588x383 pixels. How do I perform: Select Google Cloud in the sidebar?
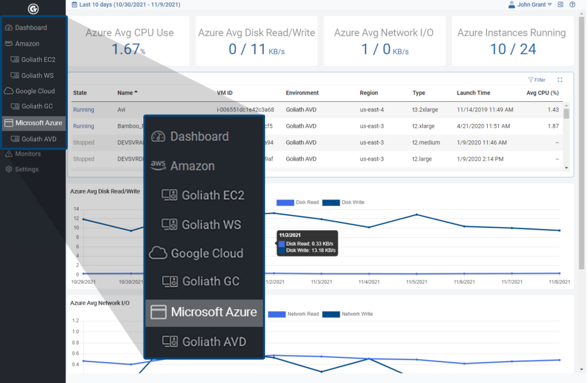(33, 91)
